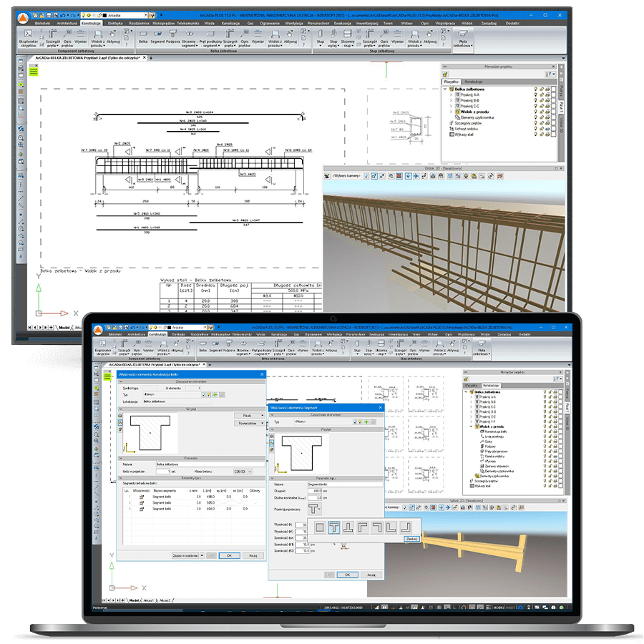Click Eksplorator skryptów icon on the upper monitor ribbon
This screenshot has width=644, height=644.
pyautogui.click(x=29, y=35)
